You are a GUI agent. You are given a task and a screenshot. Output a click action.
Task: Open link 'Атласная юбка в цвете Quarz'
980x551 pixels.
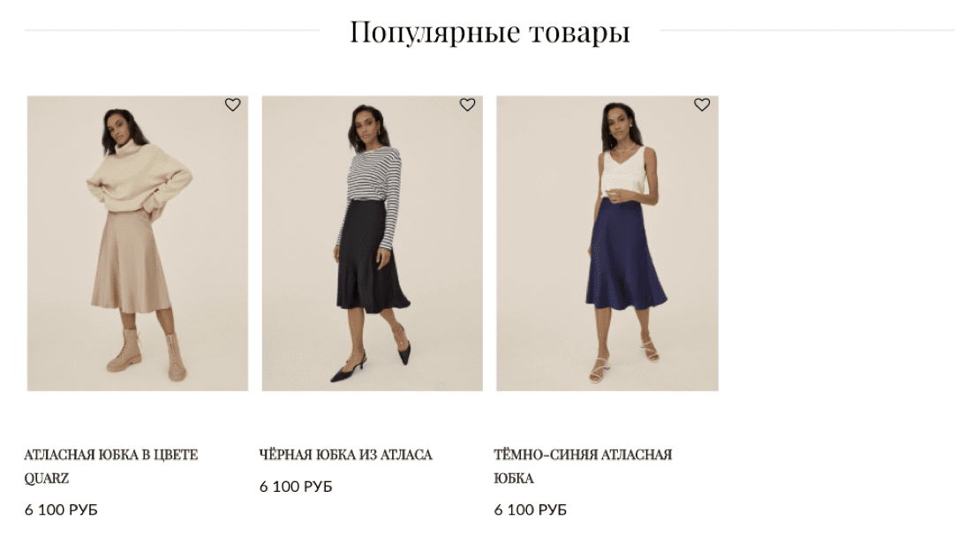pos(111,466)
